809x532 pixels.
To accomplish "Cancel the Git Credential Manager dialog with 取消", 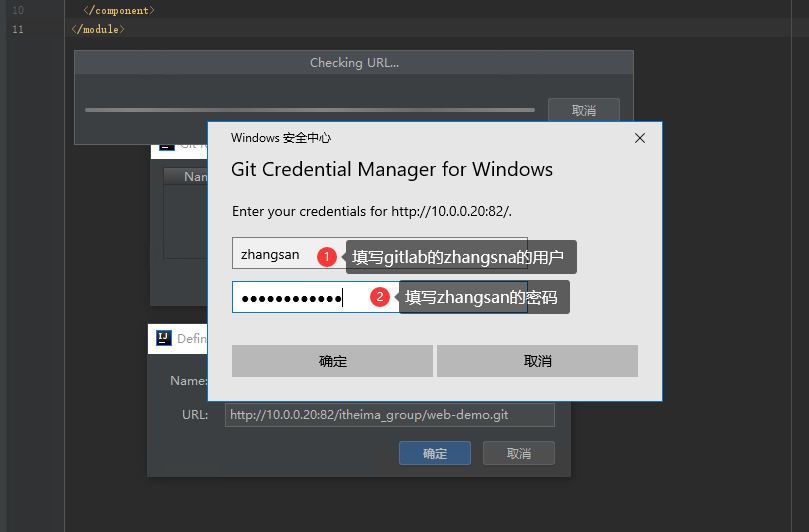I will pyautogui.click(x=537, y=361).
